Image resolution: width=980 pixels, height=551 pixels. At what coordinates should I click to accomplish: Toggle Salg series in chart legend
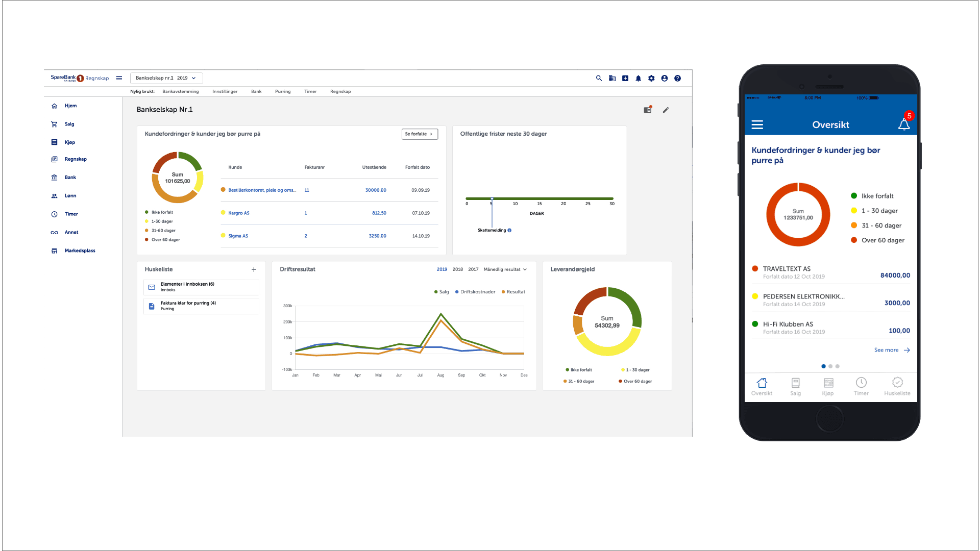(x=442, y=292)
